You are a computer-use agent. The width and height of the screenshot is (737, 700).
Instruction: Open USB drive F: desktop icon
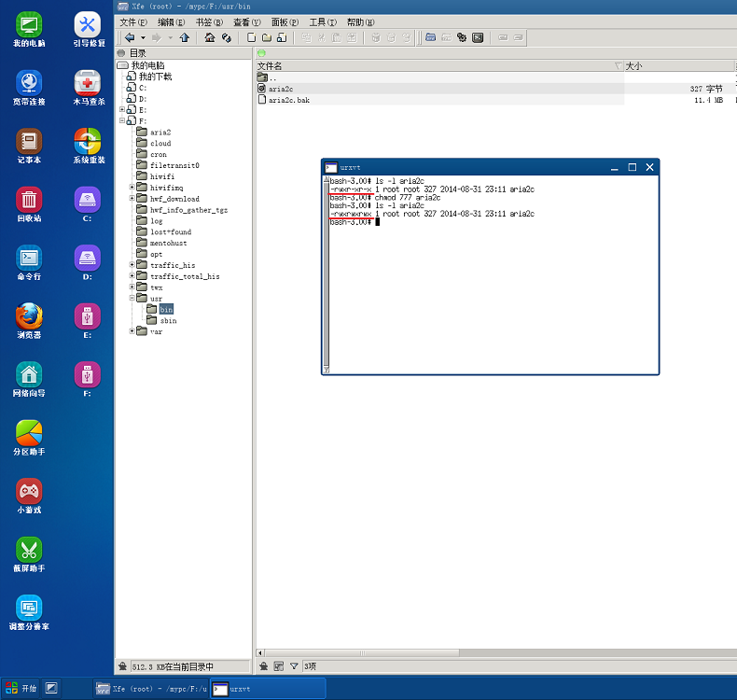click(x=88, y=379)
